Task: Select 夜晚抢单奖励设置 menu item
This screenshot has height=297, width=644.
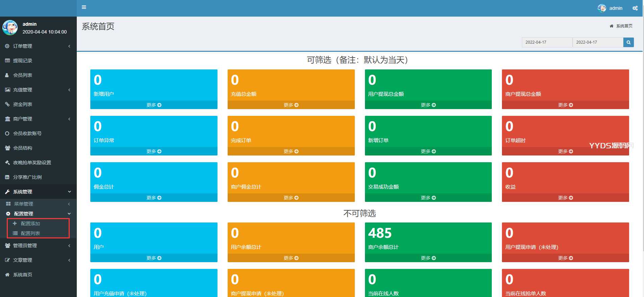Action: click(32, 163)
